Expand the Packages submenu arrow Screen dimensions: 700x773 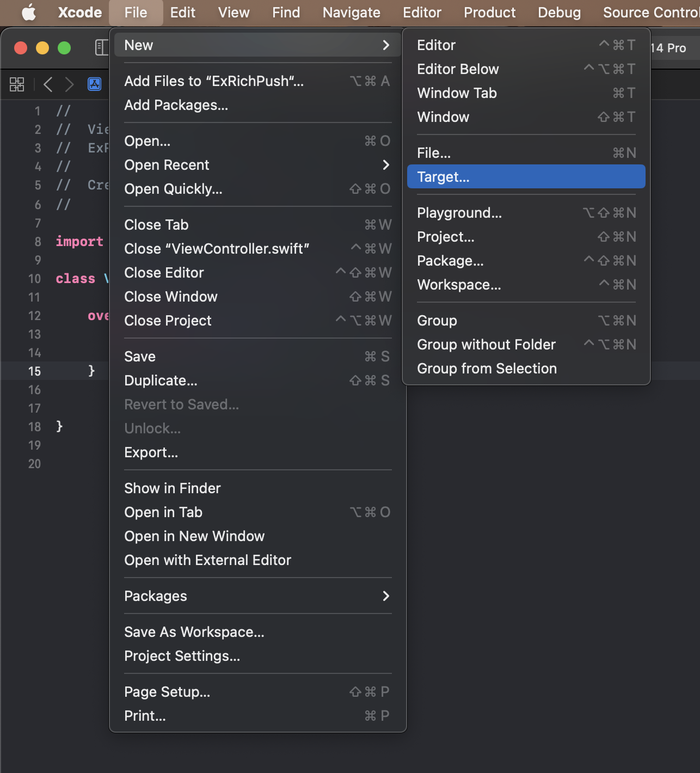coord(386,596)
